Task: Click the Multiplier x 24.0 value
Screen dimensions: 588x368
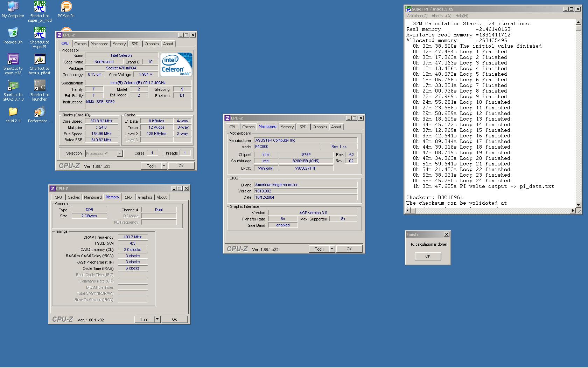Action: (101, 127)
